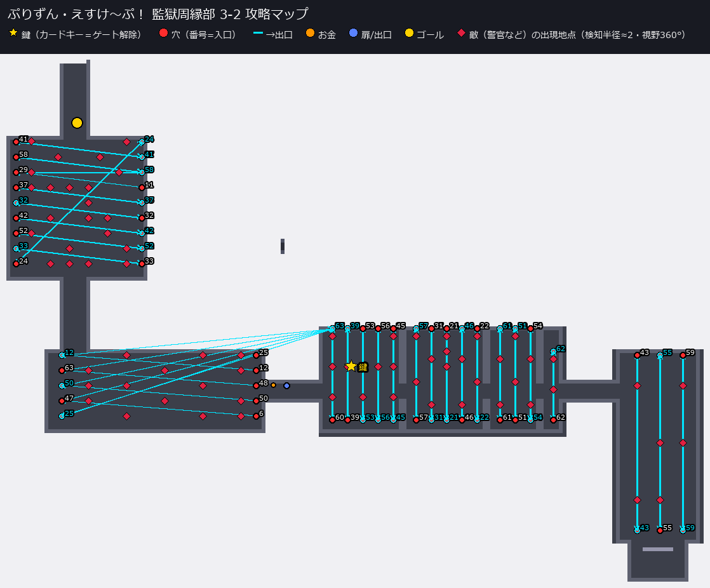Select cyan exit 41 on right wall
Viewport: 710px width, 588px height.
pyautogui.click(x=142, y=157)
